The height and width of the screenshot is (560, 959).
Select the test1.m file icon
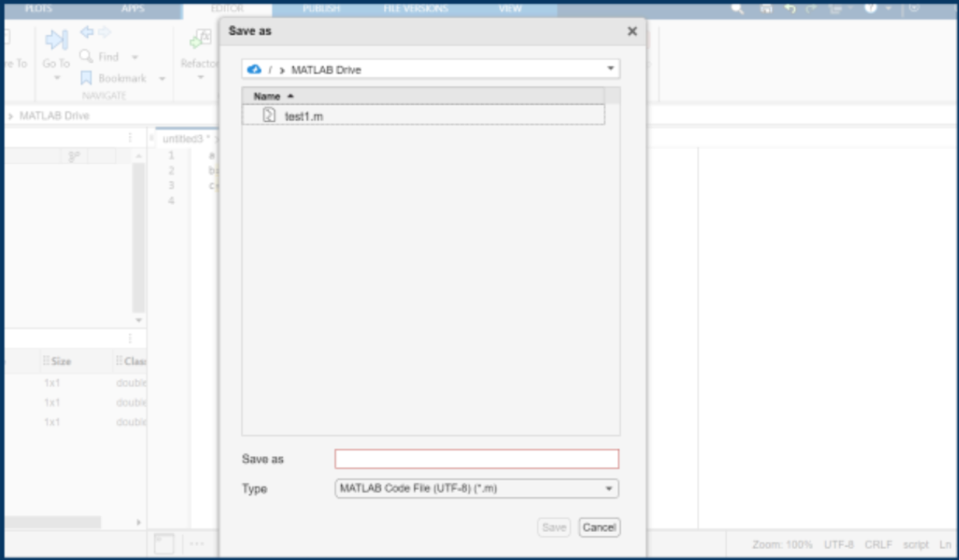pyautogui.click(x=270, y=115)
